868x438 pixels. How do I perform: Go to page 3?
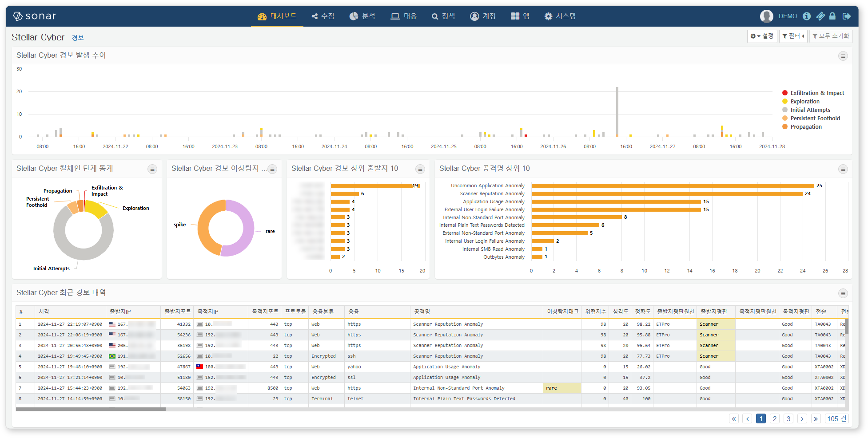(x=788, y=418)
